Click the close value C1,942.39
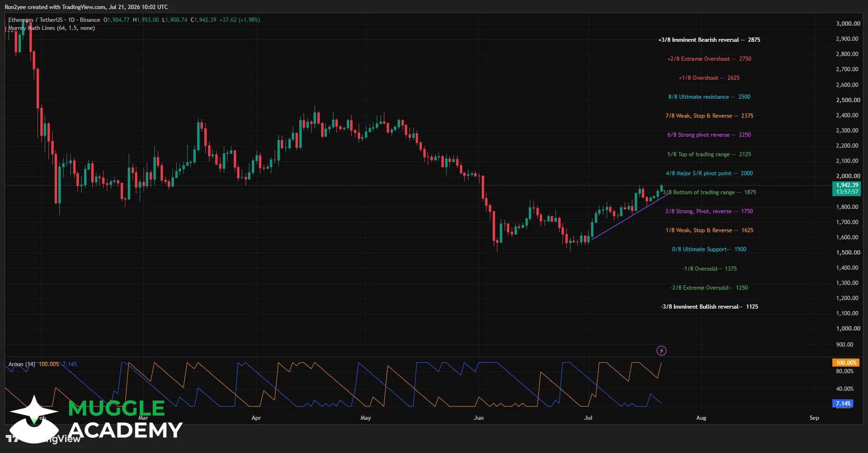Screen dimensions: 868x453 [x=203, y=20]
